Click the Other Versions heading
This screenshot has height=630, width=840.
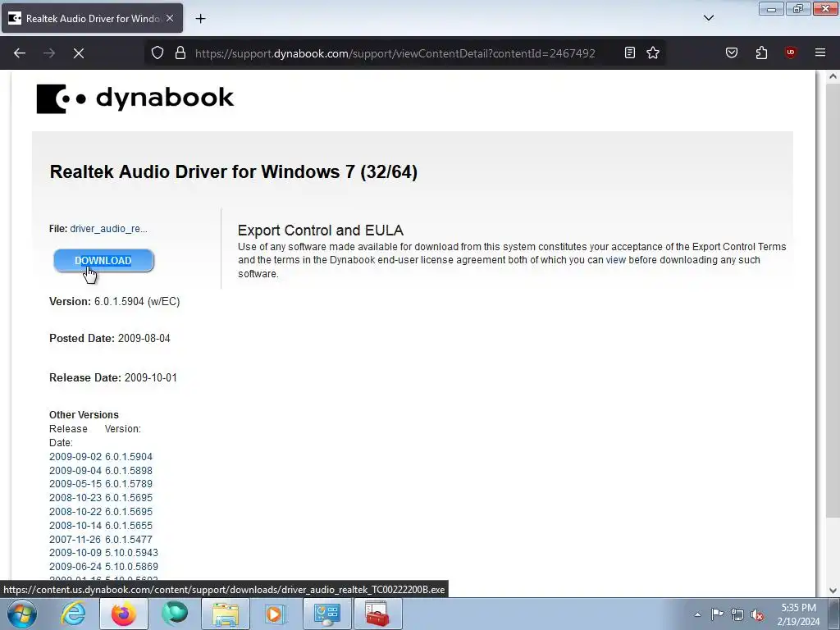click(84, 415)
